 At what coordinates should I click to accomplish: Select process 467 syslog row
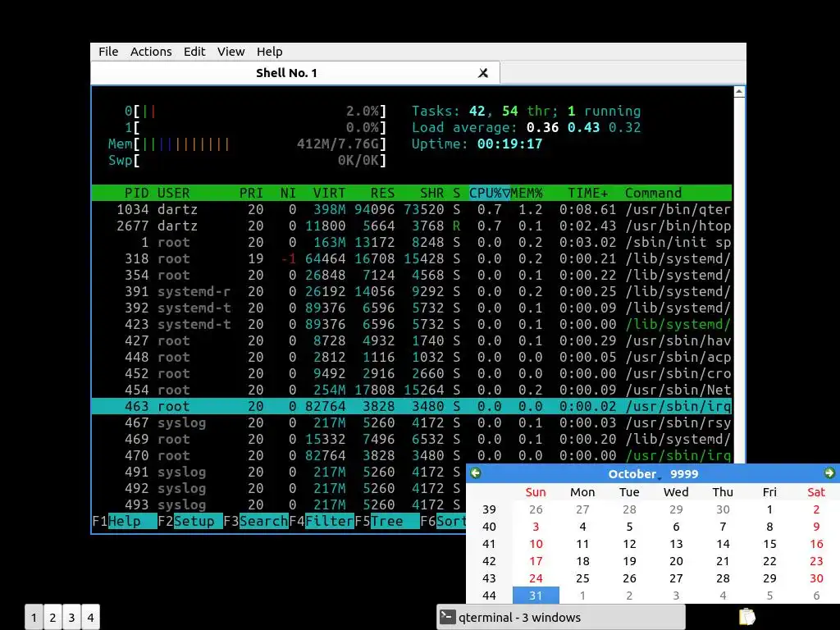(x=412, y=422)
